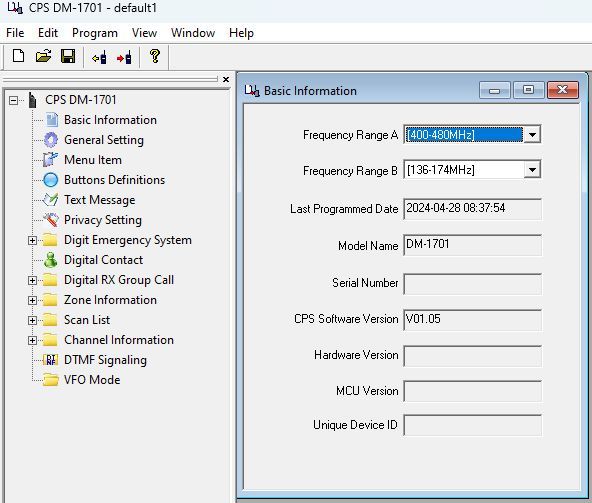Click the Basic Information page icon in tree
The image size is (592, 503).
51,120
